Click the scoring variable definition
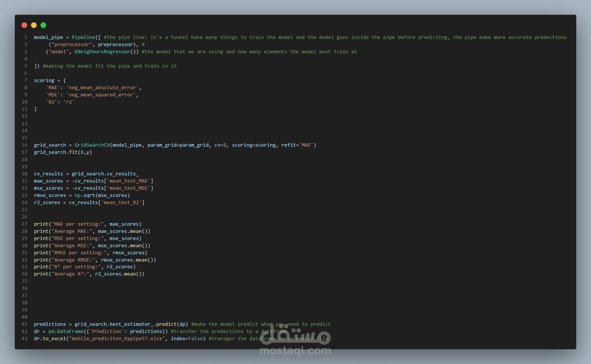Viewport: 591px width, 364px height. (x=44, y=80)
